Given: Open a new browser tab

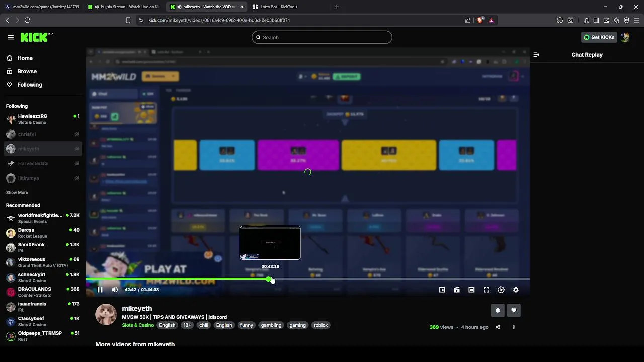Looking at the screenshot, I should (x=337, y=7).
